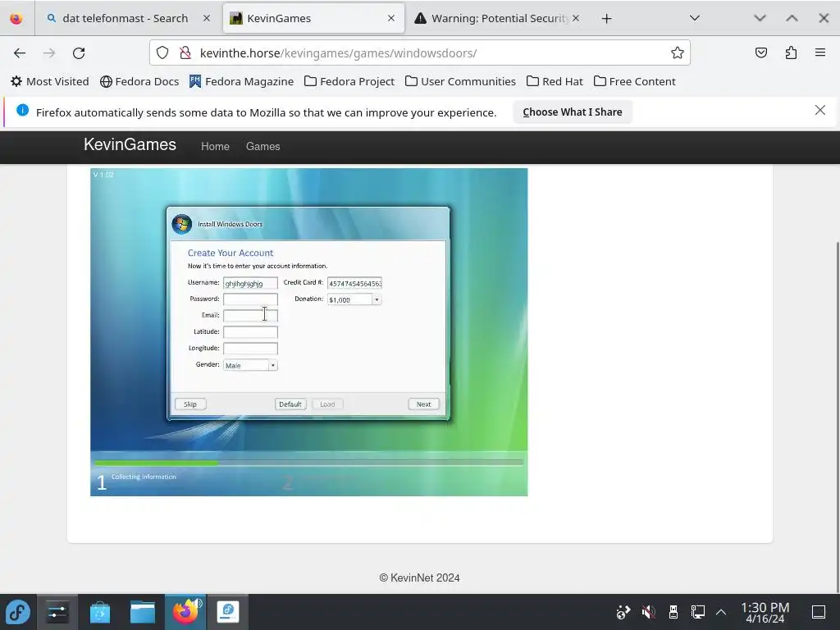Click the KevinGames site logo text

pyautogui.click(x=130, y=144)
